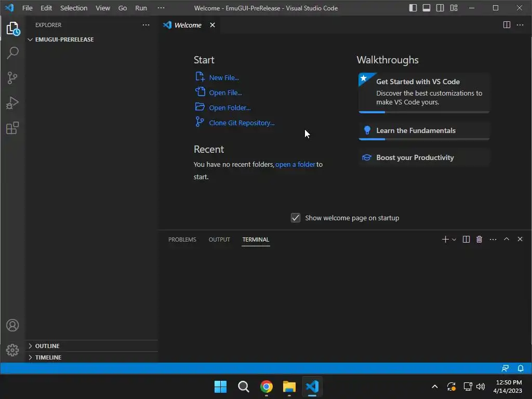Open Google Chrome from taskbar

click(267, 387)
